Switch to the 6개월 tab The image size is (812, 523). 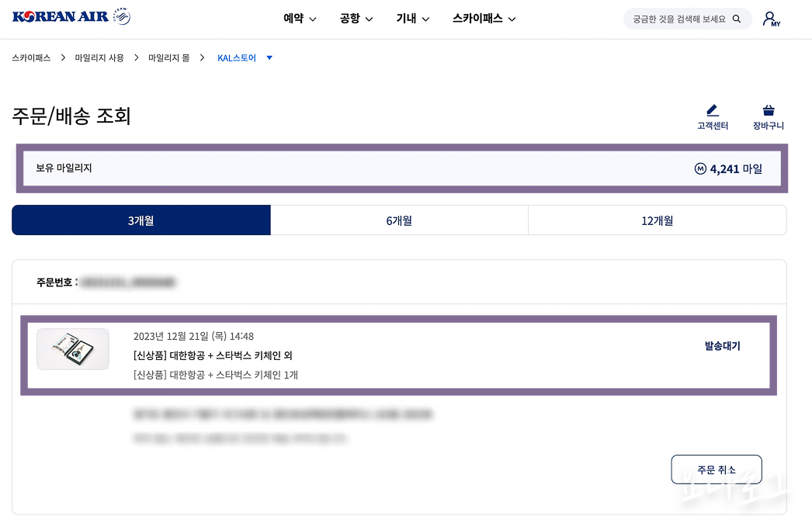pos(399,220)
